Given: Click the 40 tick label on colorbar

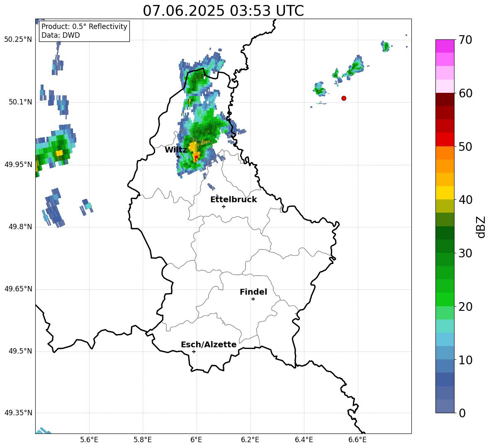Looking at the screenshot, I should (x=465, y=200).
